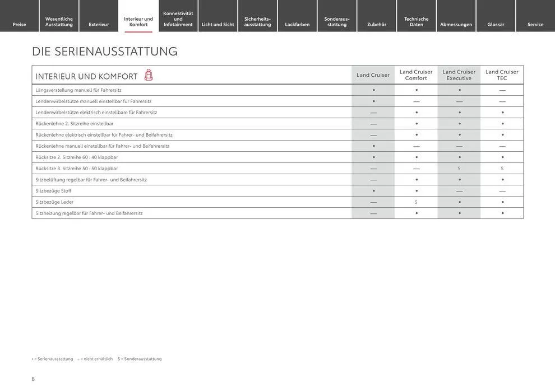This screenshot has width=555, height=392.
Task: Go to the Zubehör tab
Action: (x=377, y=24)
